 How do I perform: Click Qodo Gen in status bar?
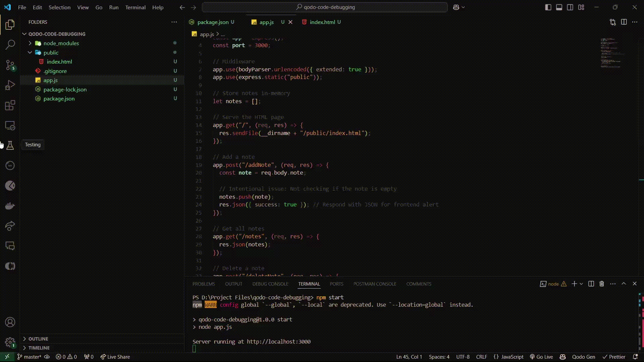(x=584, y=357)
